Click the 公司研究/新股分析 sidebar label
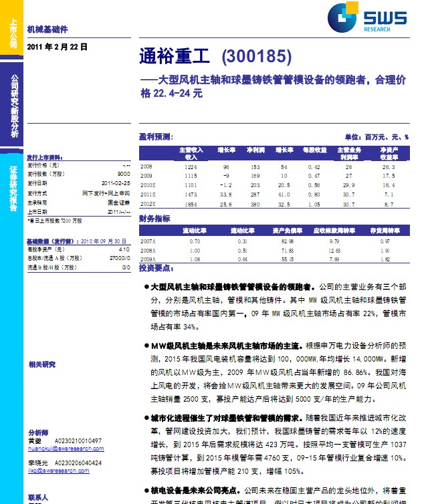Screen dimensions: 432x504 (15, 106)
